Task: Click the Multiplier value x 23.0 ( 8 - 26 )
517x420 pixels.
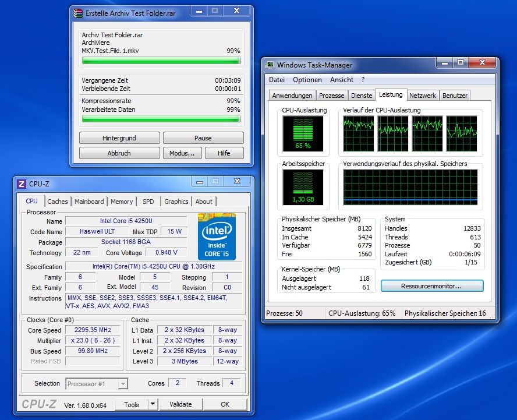Action: pyautogui.click(x=93, y=341)
